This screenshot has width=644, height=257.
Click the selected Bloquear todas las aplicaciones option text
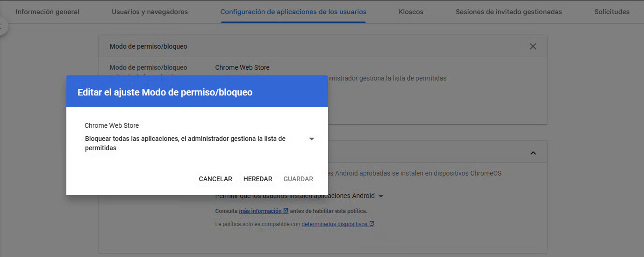click(x=185, y=143)
